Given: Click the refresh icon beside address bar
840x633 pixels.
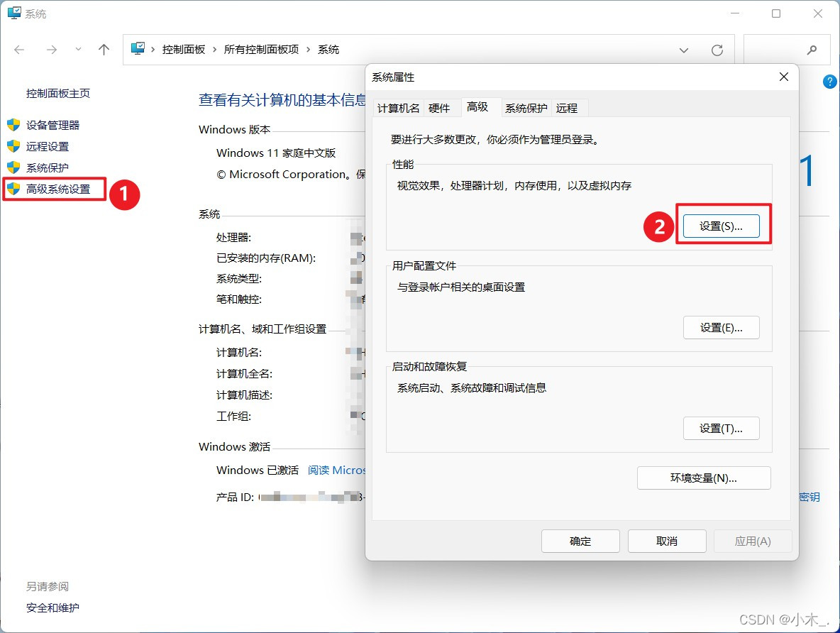Looking at the screenshot, I should 717,50.
